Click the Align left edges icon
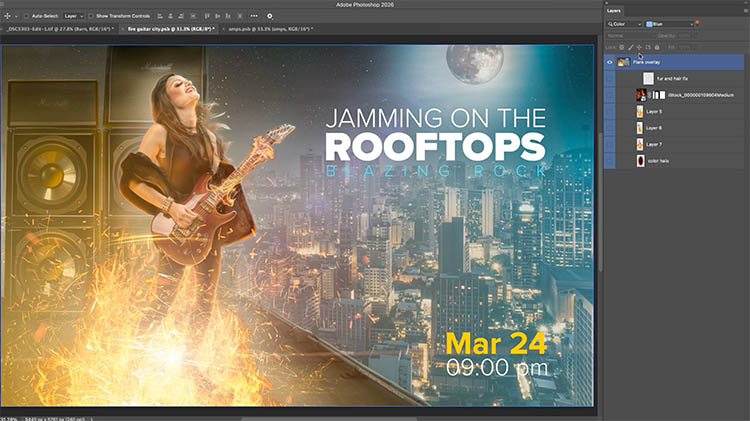The width and height of the screenshot is (750, 421). pos(160,16)
